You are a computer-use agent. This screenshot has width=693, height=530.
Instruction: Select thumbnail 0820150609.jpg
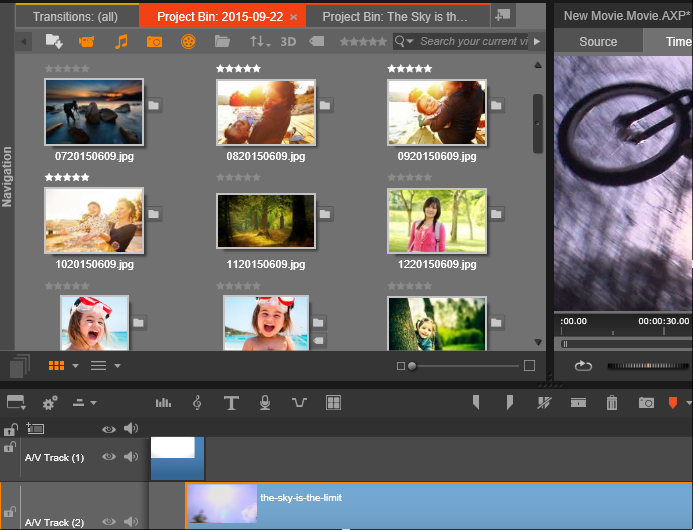pyautogui.click(x=266, y=112)
